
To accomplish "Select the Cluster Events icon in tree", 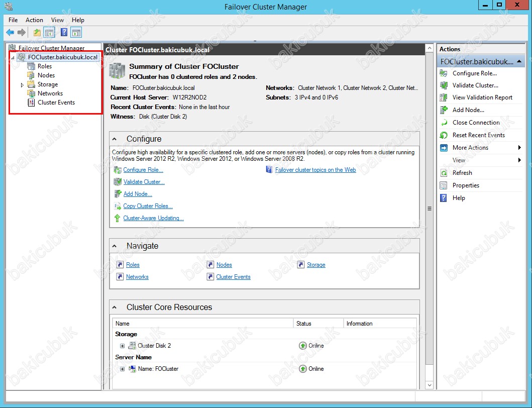I will pos(31,103).
